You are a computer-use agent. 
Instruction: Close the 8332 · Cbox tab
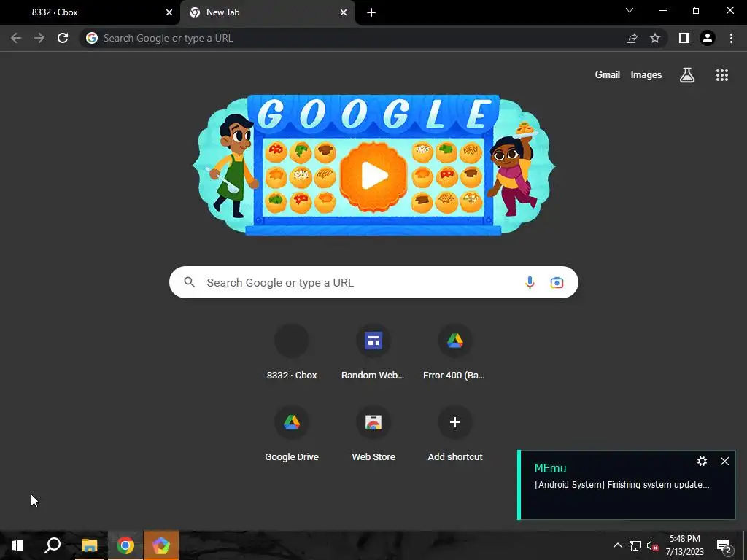point(169,12)
